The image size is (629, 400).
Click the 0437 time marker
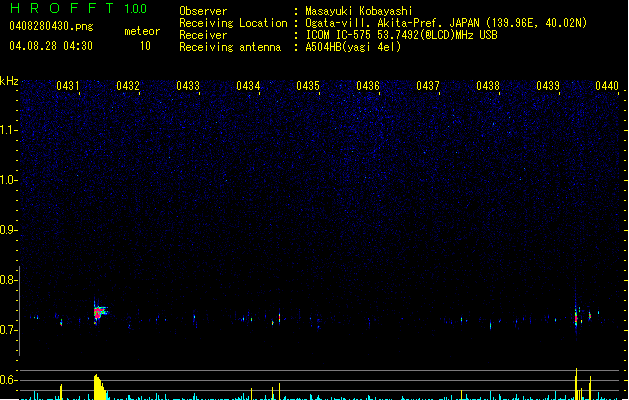(x=428, y=86)
